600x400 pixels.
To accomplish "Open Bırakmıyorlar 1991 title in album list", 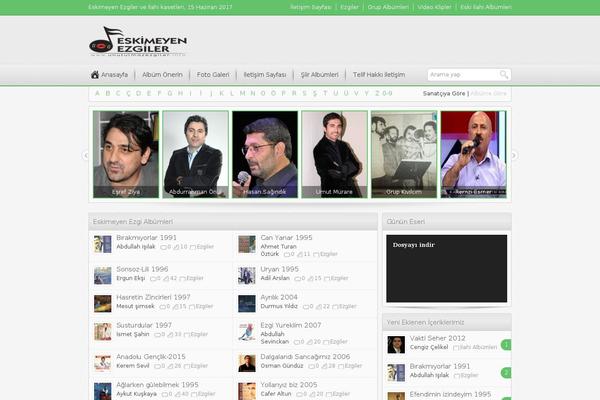I will point(147,238).
